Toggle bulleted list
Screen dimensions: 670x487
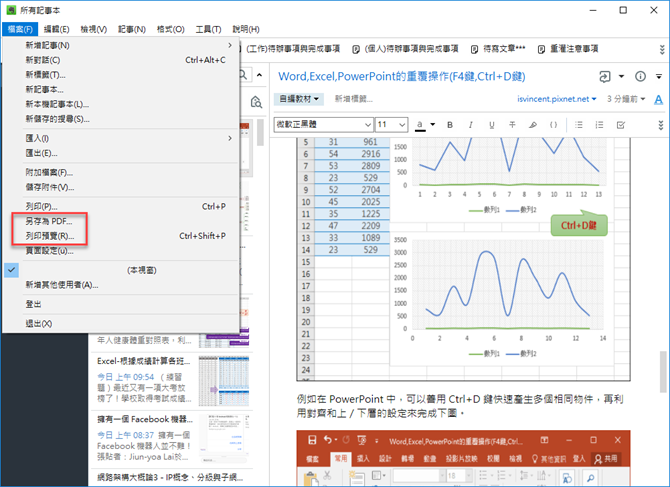click(x=579, y=125)
